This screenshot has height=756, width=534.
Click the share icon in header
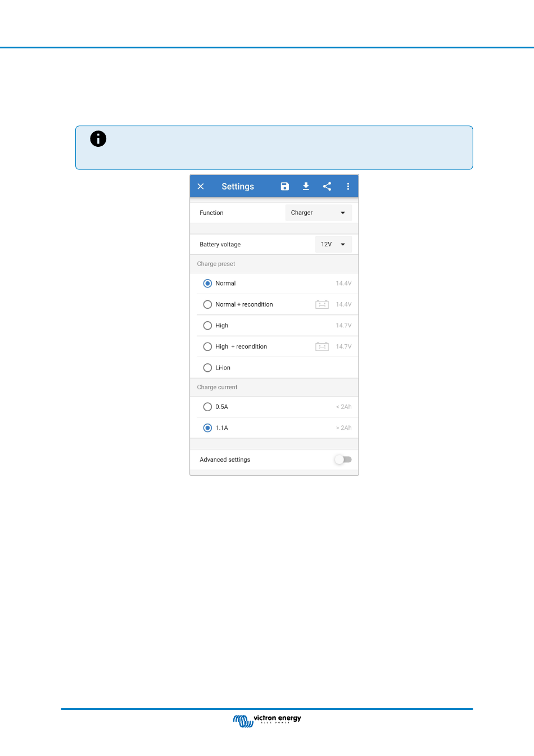pos(327,186)
